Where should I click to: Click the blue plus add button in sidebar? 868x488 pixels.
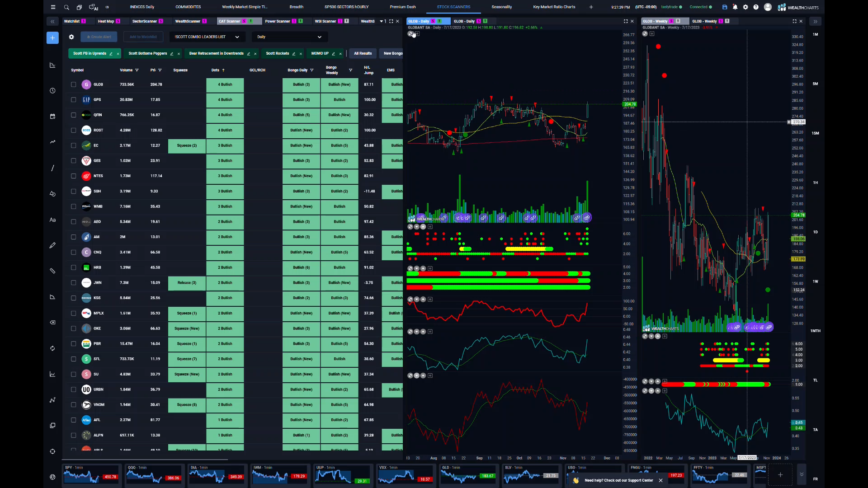(52, 38)
